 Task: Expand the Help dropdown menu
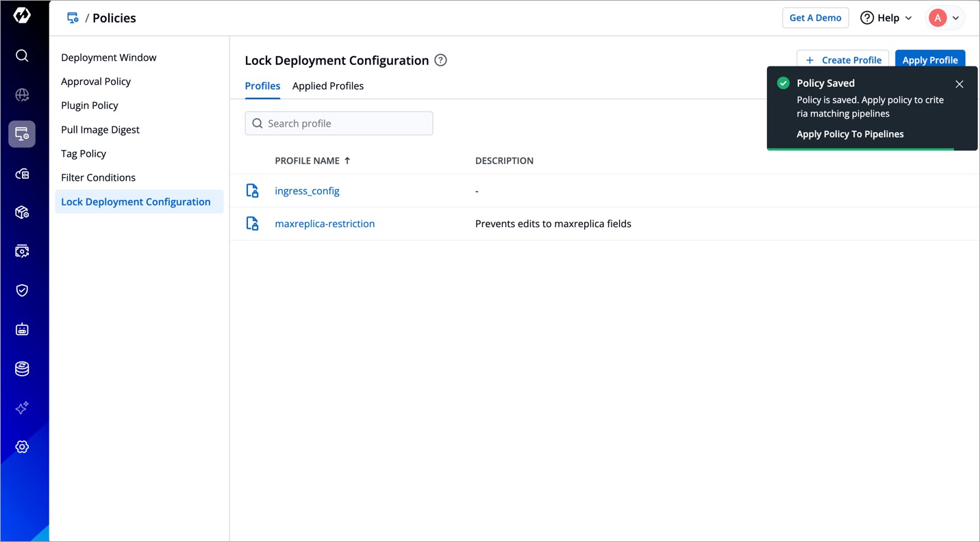click(886, 18)
